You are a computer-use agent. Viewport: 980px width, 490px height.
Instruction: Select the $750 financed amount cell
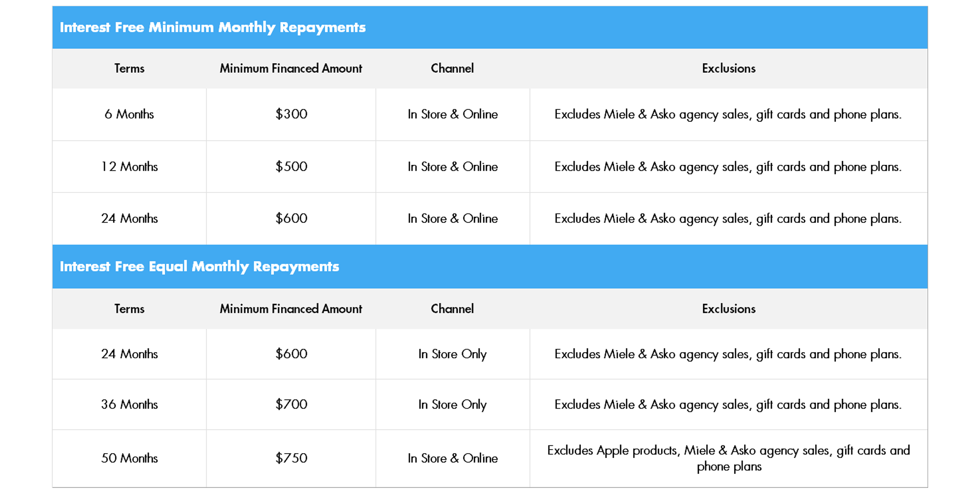pos(291,458)
